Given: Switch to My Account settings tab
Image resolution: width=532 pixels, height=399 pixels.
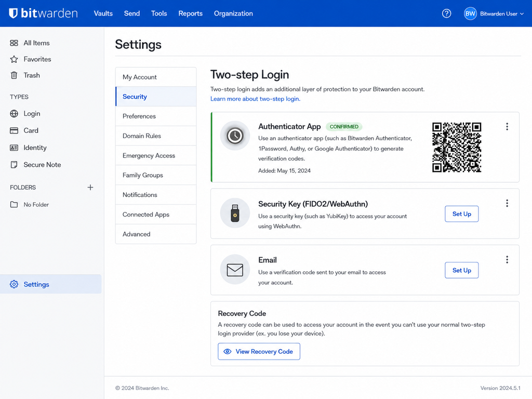Looking at the screenshot, I should [x=156, y=77].
